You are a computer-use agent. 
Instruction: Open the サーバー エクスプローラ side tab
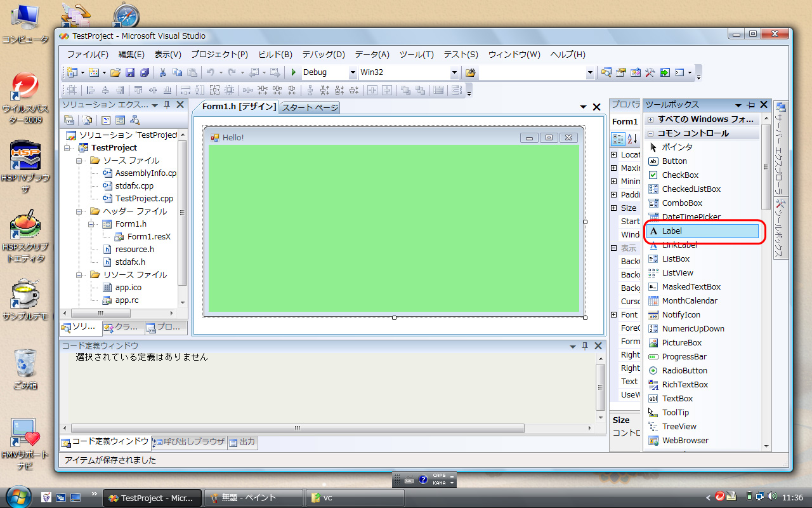(x=781, y=147)
